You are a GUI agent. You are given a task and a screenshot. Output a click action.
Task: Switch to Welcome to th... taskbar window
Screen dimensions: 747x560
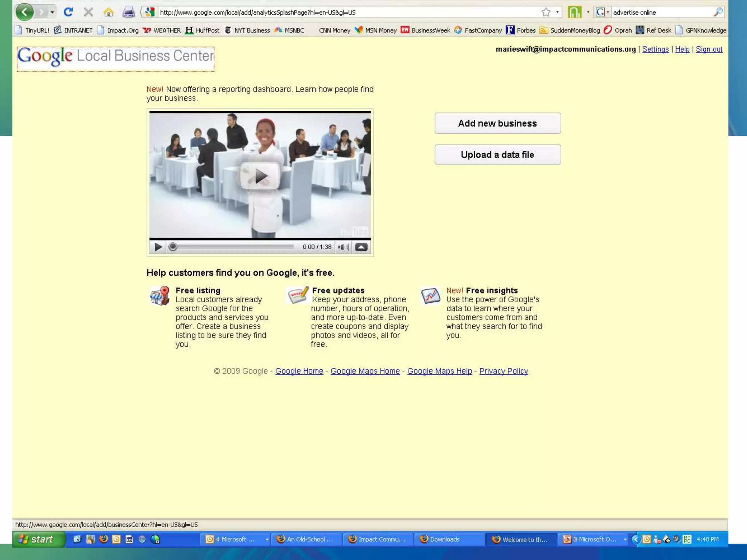[521, 540]
